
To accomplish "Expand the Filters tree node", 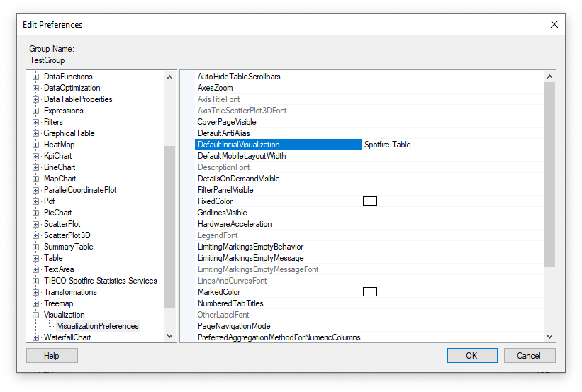I will [35, 122].
